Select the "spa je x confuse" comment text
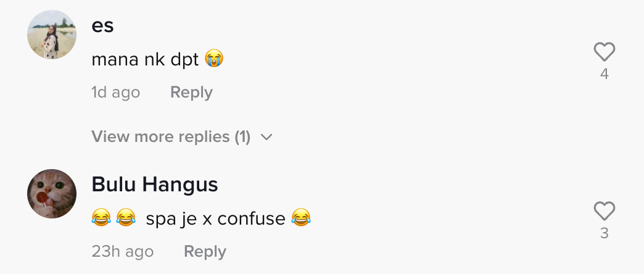Image resolution: width=644 pixels, height=274 pixels. [x=215, y=218]
